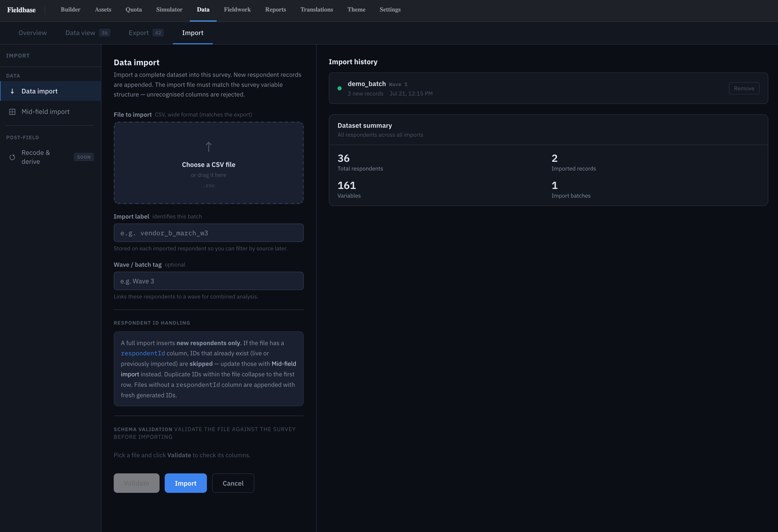Viewport: 778px width, 532px height.
Task: Go to Reports
Action: tap(275, 9)
